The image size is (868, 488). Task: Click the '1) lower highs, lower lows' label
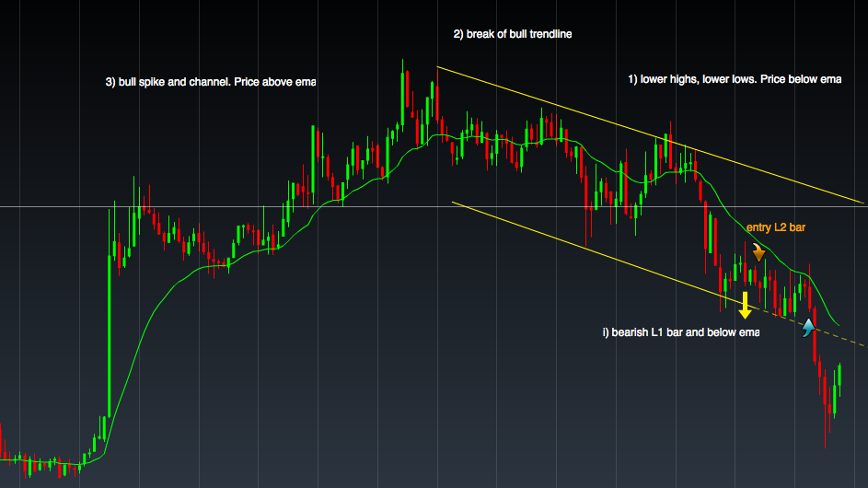pyautogui.click(x=735, y=79)
